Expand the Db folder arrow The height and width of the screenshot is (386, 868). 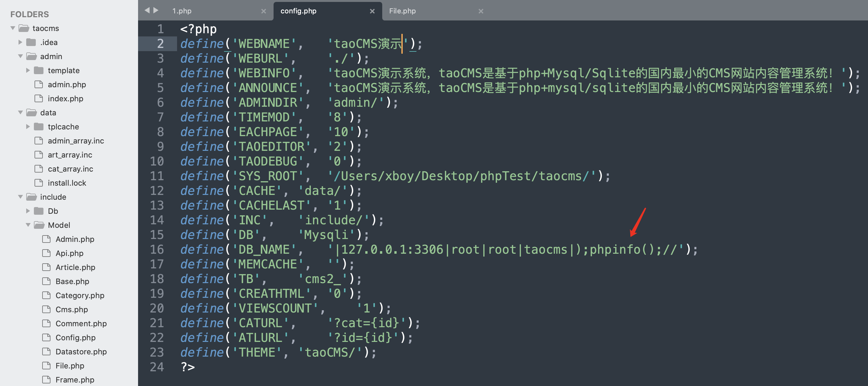click(x=28, y=211)
